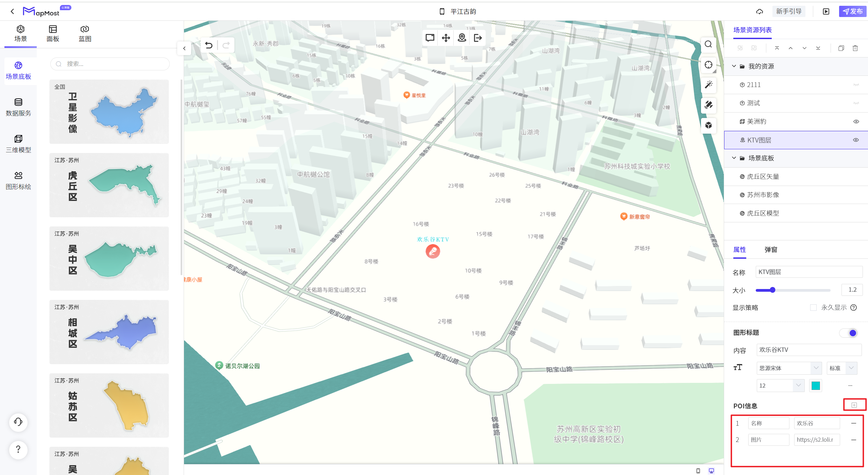868x475 pixels.
Task: Click the 欢乐谷KTV marker on map
Action: click(x=433, y=251)
